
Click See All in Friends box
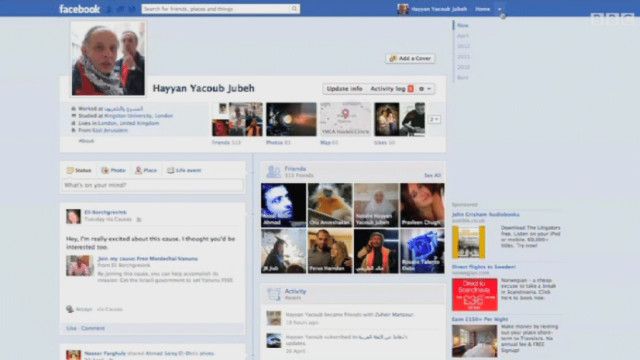coord(432,175)
